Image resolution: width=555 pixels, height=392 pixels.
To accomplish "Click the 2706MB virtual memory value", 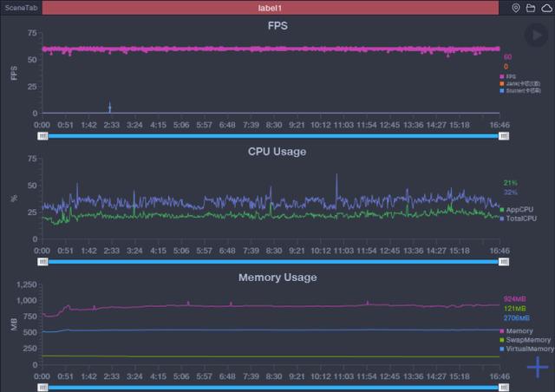I will pyautogui.click(x=517, y=318).
